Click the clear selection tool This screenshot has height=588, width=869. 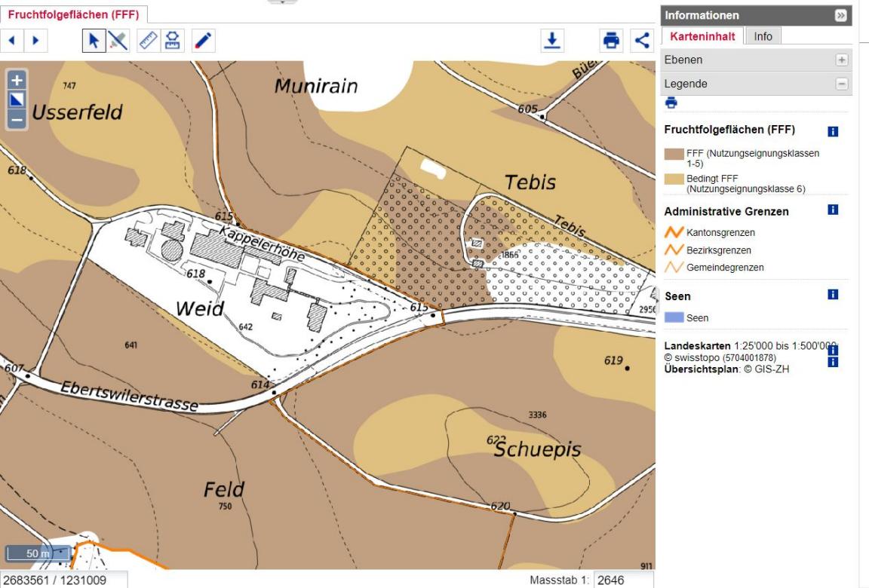117,41
